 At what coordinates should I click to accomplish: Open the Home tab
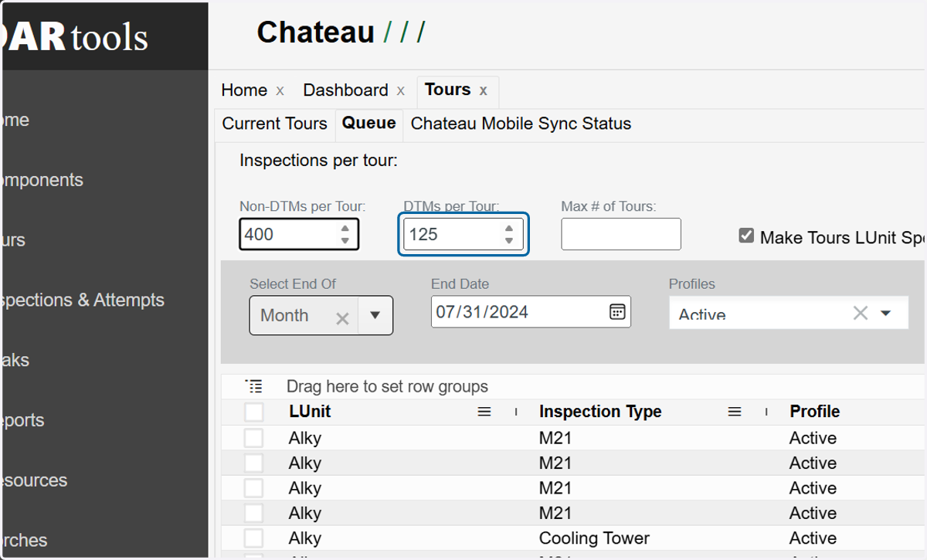click(x=244, y=90)
